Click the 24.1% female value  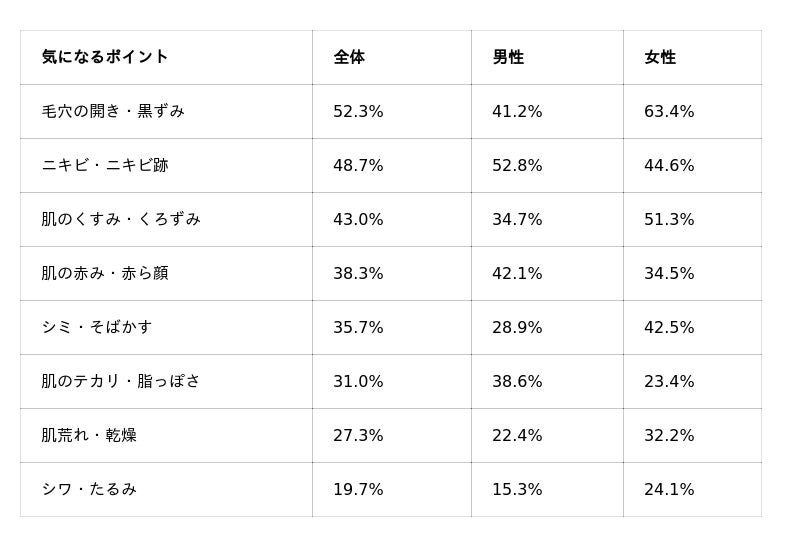click(x=669, y=489)
